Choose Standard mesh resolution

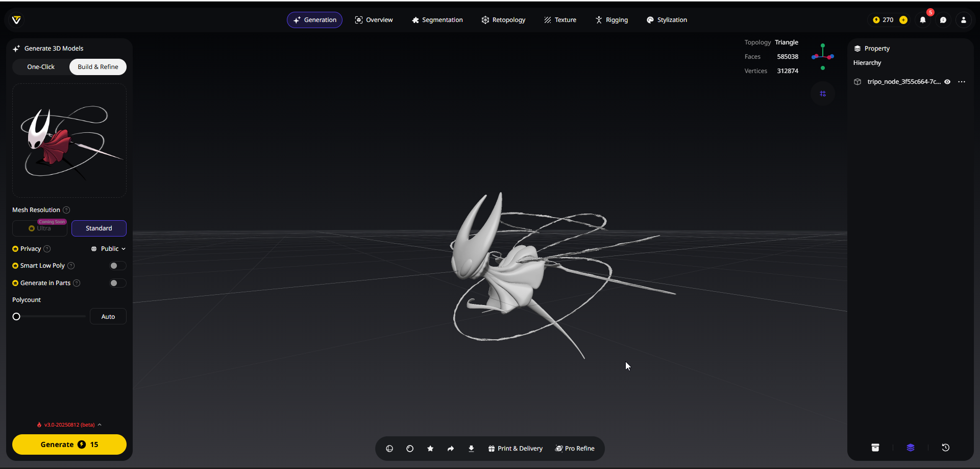pyautogui.click(x=99, y=228)
